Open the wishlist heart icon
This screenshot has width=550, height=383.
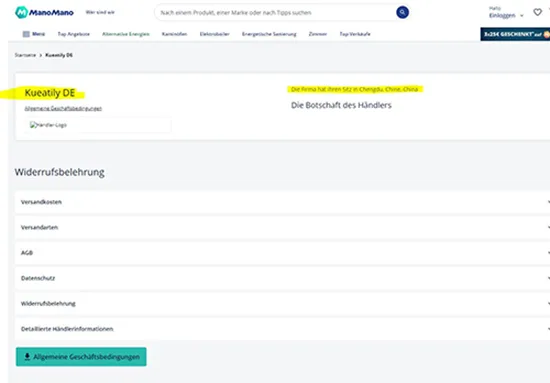tap(537, 12)
